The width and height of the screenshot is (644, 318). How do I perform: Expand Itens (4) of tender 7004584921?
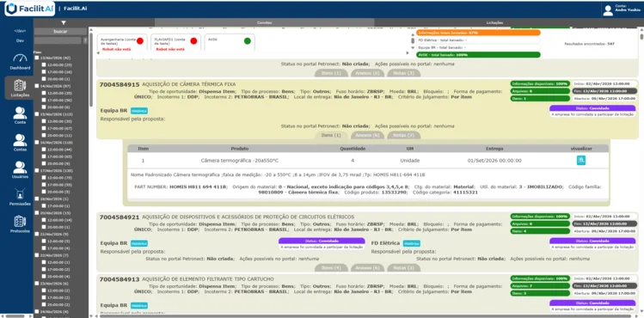[331, 268]
